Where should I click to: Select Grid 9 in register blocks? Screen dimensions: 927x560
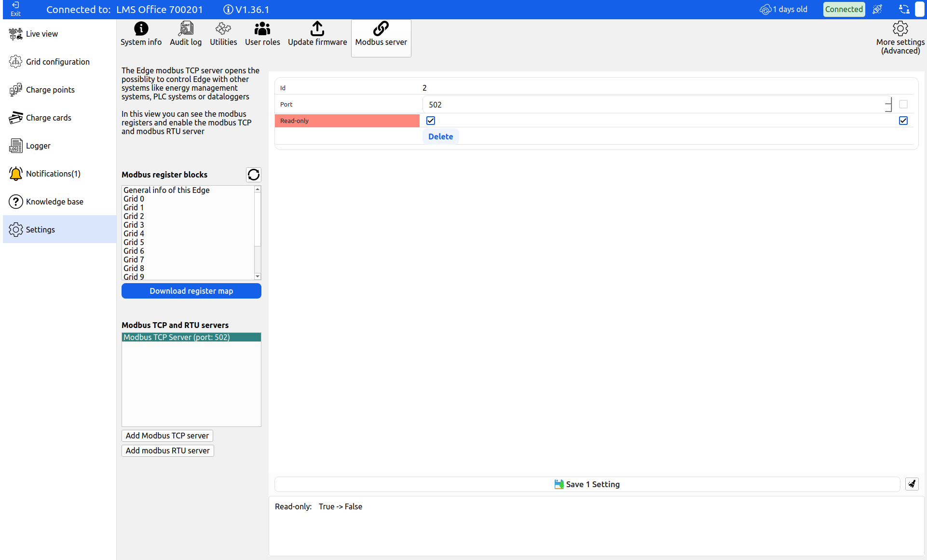point(188,276)
